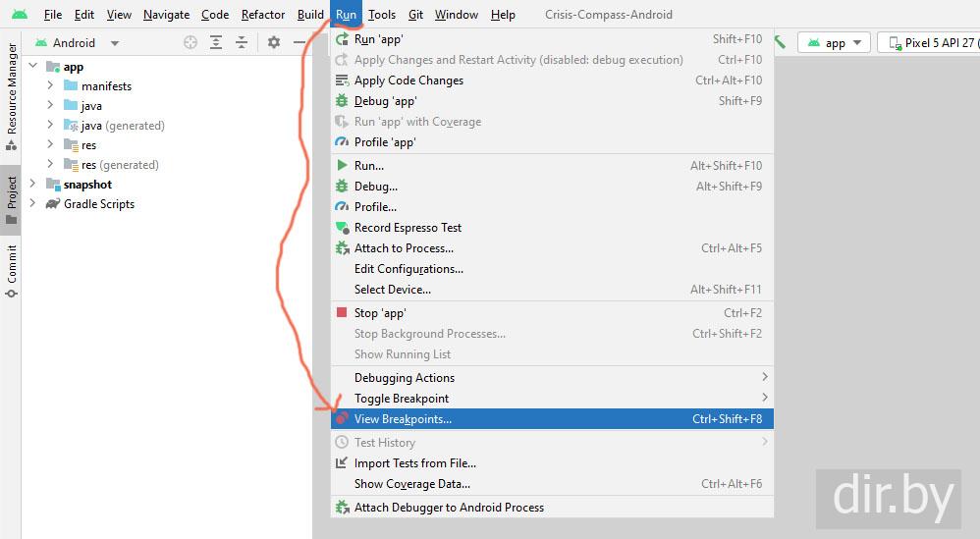Screen dimensions: 980x539
Task: Choose Attach Debugger to Android Process
Action: 552,508
